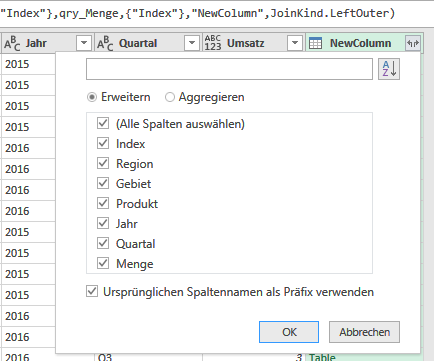
Task: Toggle the Region column checkbox
Action: tap(103, 163)
